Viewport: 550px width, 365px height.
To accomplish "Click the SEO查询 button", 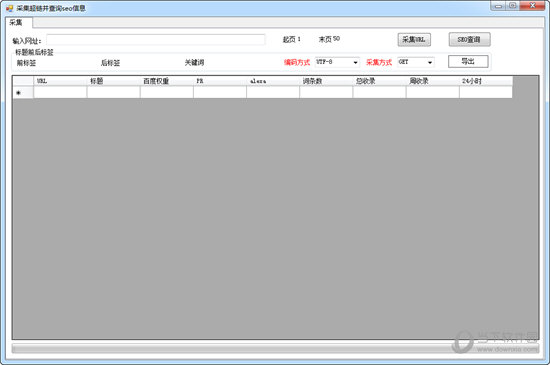I will [469, 40].
